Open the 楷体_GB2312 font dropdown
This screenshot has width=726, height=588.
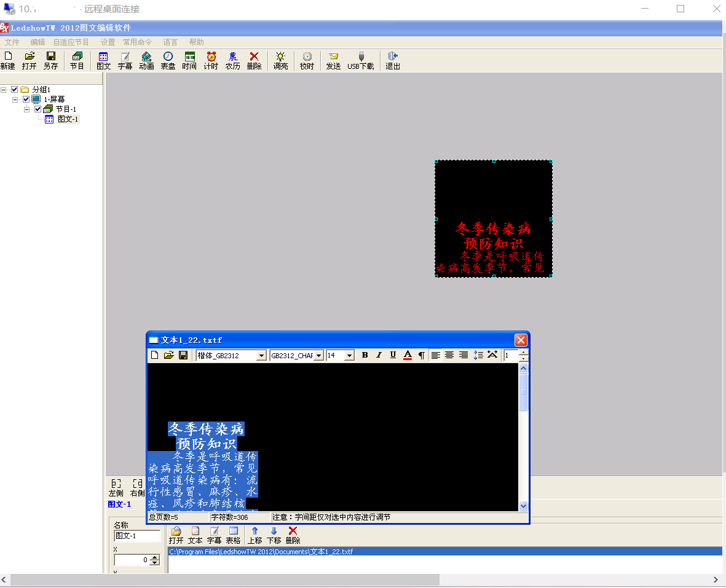point(262,355)
